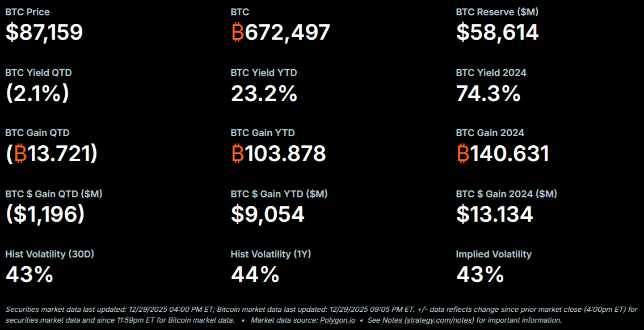644x330 pixels.
Task: Select the BTC Yield YTD value 23.2%
Action: 264,93
